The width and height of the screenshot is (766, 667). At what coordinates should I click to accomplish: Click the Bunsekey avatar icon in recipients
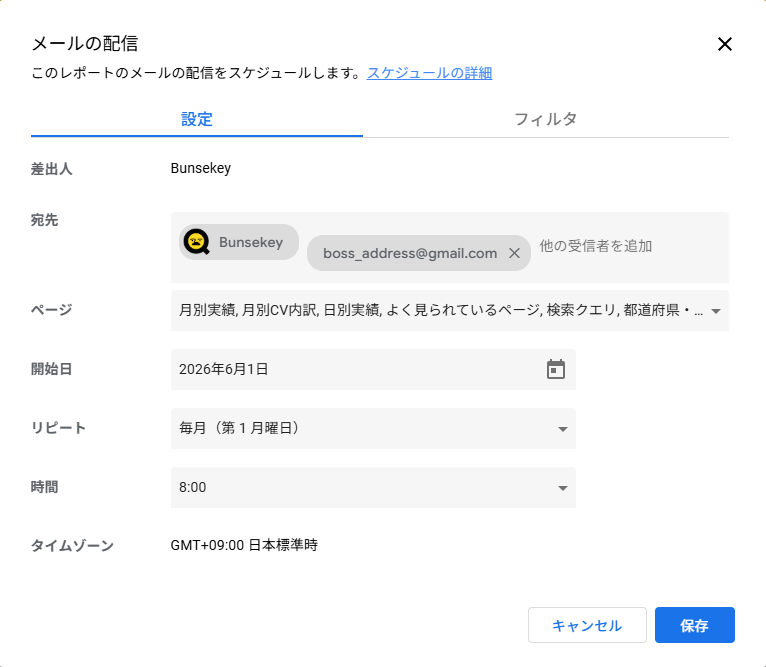pyautogui.click(x=196, y=241)
